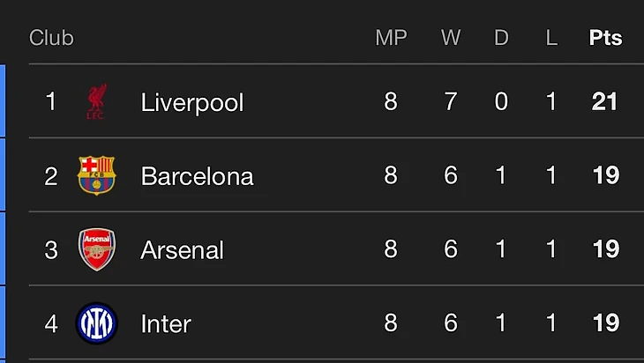The width and height of the screenshot is (644, 363).
Task: Click the Arsenal club crest icon
Action: [95, 250]
